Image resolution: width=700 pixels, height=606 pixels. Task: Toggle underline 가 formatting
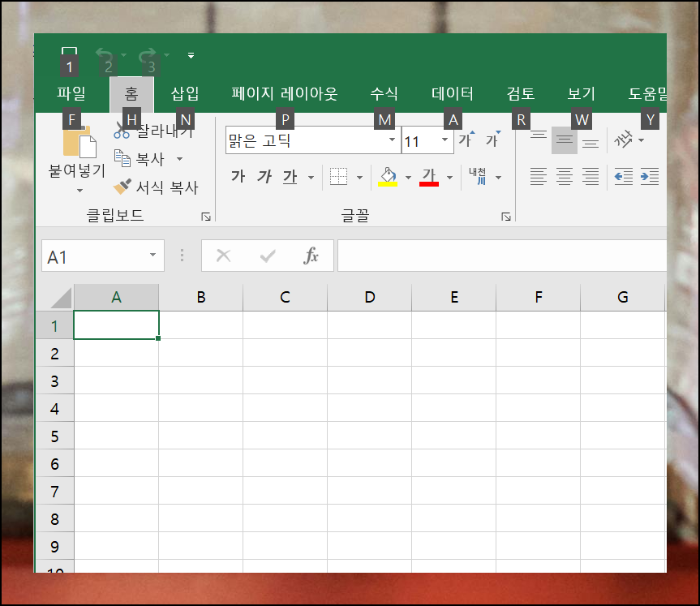pyautogui.click(x=290, y=177)
